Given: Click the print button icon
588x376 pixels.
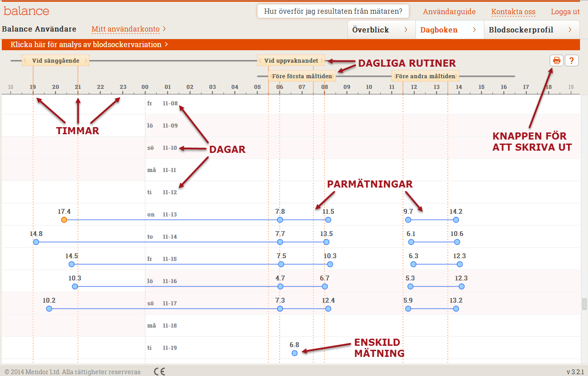Looking at the screenshot, I should [556, 60].
